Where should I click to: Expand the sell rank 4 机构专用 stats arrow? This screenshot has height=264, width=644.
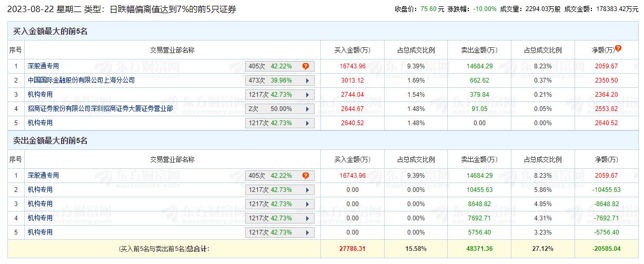point(306,218)
